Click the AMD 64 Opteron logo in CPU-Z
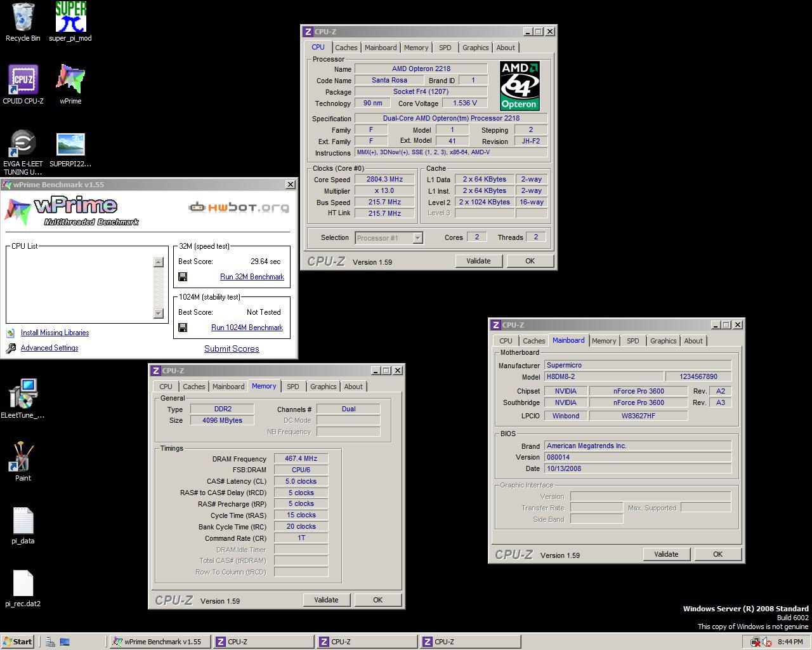 (520, 86)
